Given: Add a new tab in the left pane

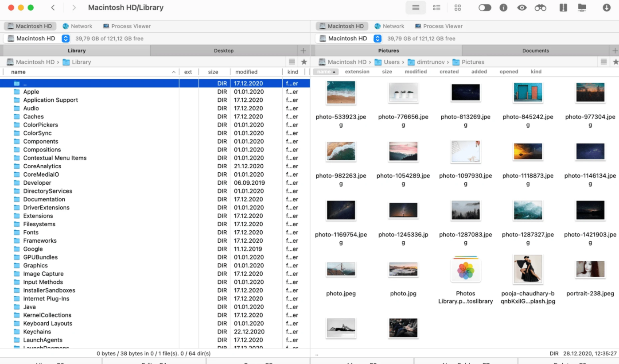Looking at the screenshot, I should (304, 50).
